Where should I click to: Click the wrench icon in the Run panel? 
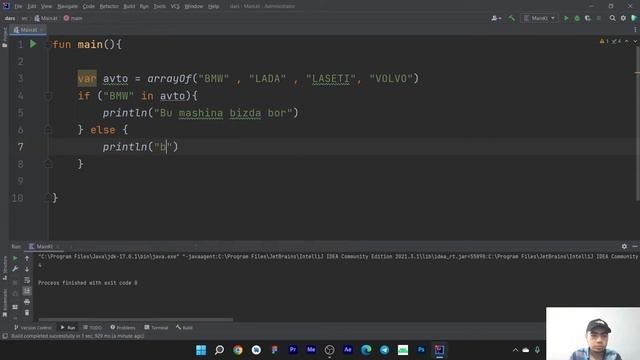tap(15, 269)
